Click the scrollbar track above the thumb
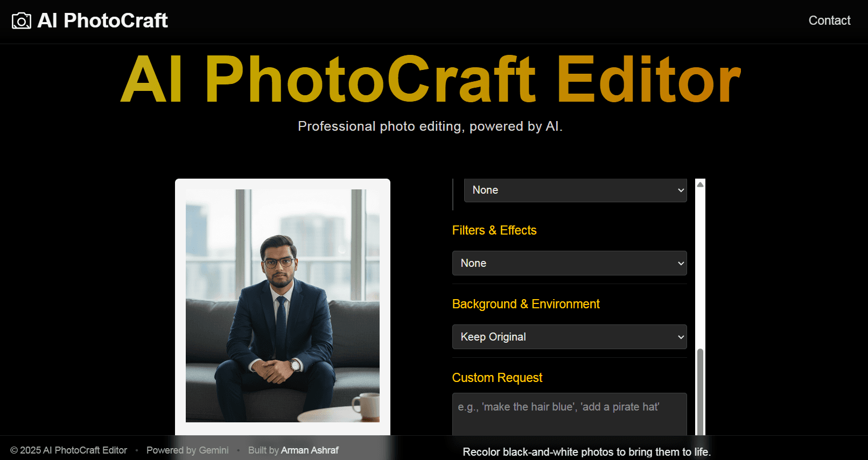The image size is (868, 460). click(x=700, y=269)
